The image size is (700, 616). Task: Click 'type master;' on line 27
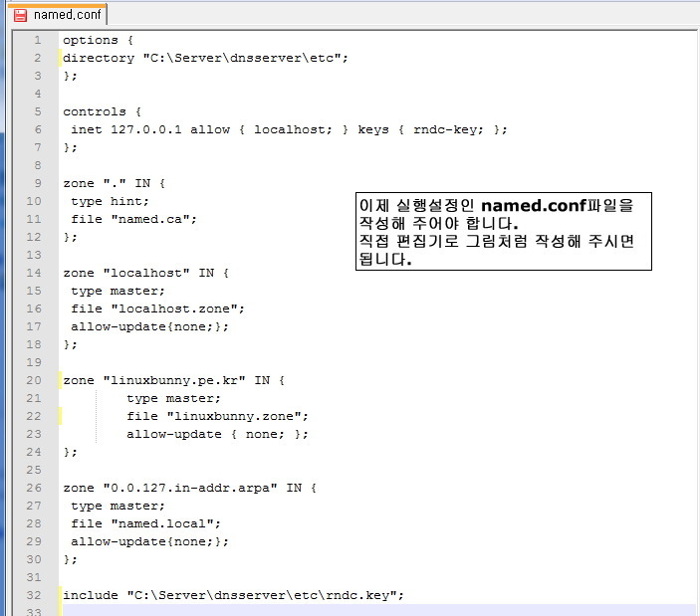click(x=117, y=507)
